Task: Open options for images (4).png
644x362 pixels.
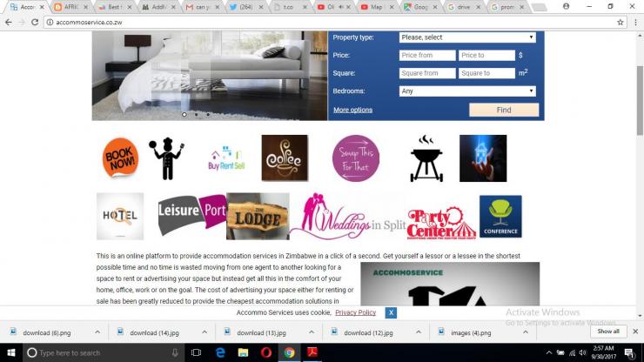Action: click(526, 332)
